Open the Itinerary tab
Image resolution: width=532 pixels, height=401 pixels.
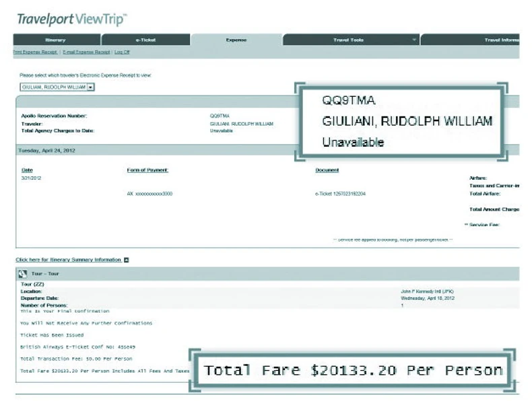(57, 40)
